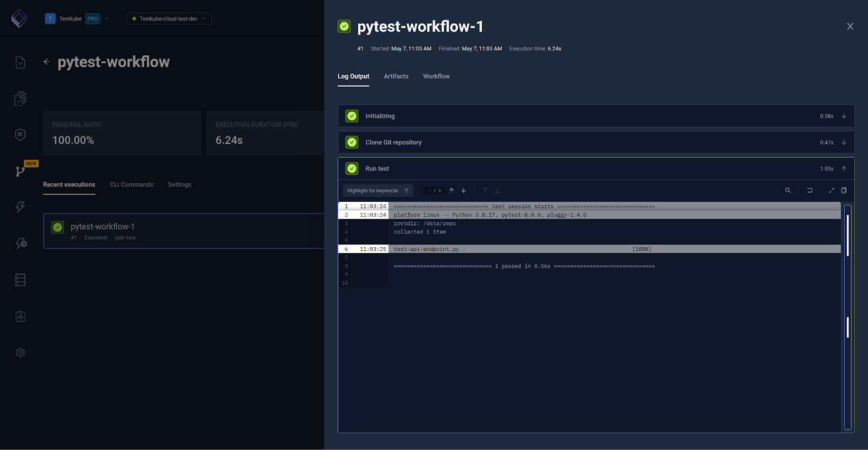
Task: Click Clone Git repository green check icon
Action: 352,142
